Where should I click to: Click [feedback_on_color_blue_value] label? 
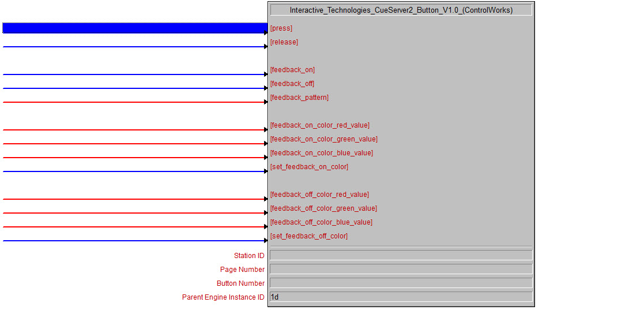coord(322,153)
